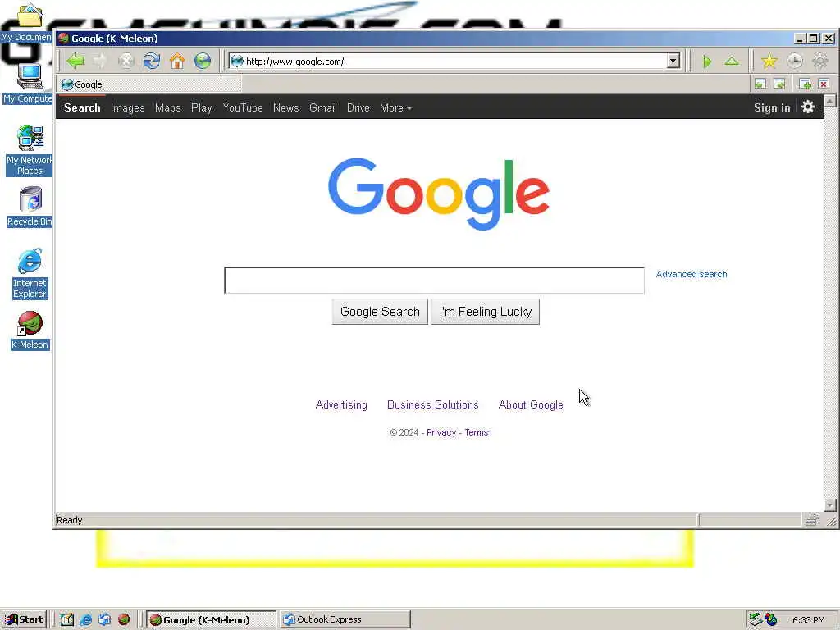Launch Outlook Express from quick launch
The width and height of the screenshot is (840, 630).
pos(104,619)
